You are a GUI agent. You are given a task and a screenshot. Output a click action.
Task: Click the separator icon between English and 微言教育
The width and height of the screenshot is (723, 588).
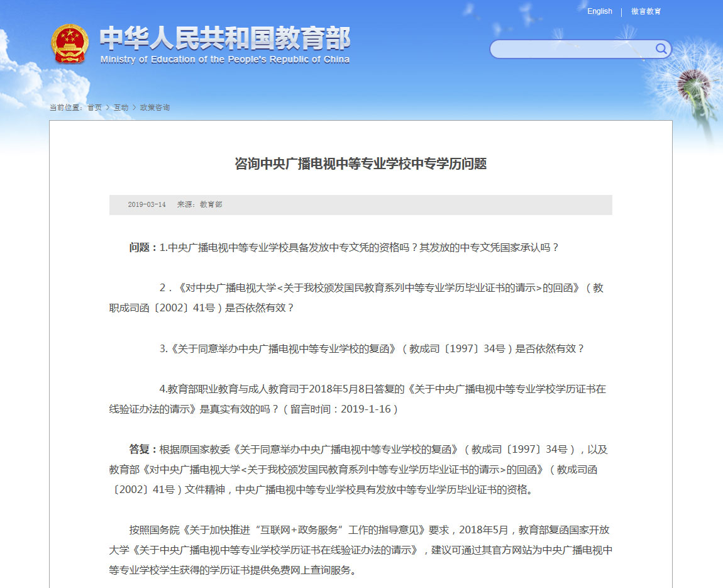[x=621, y=11]
